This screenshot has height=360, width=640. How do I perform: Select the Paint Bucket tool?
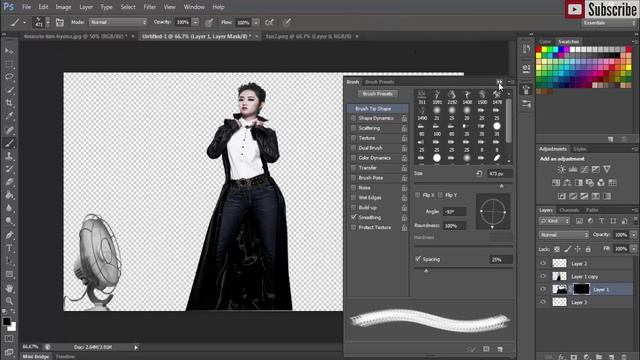pyautogui.click(x=9, y=195)
